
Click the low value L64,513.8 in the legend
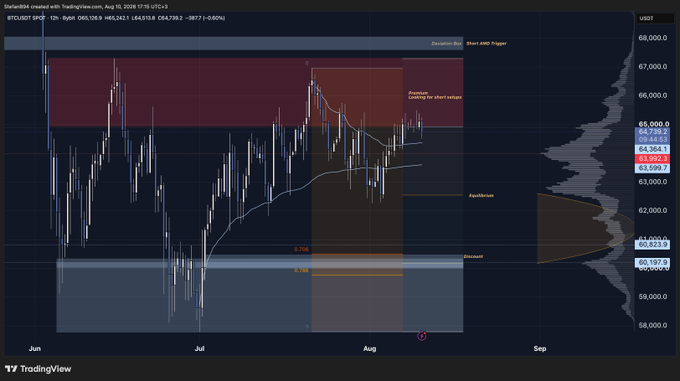pos(143,18)
